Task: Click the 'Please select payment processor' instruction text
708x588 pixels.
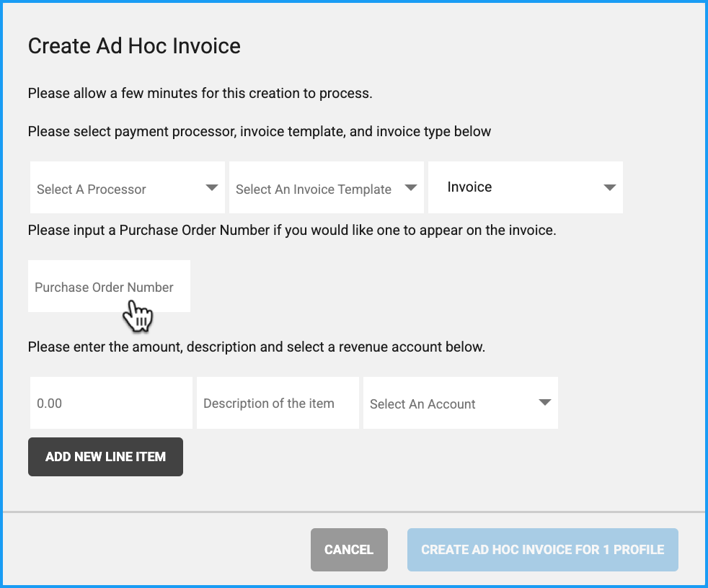Action: 259,132
